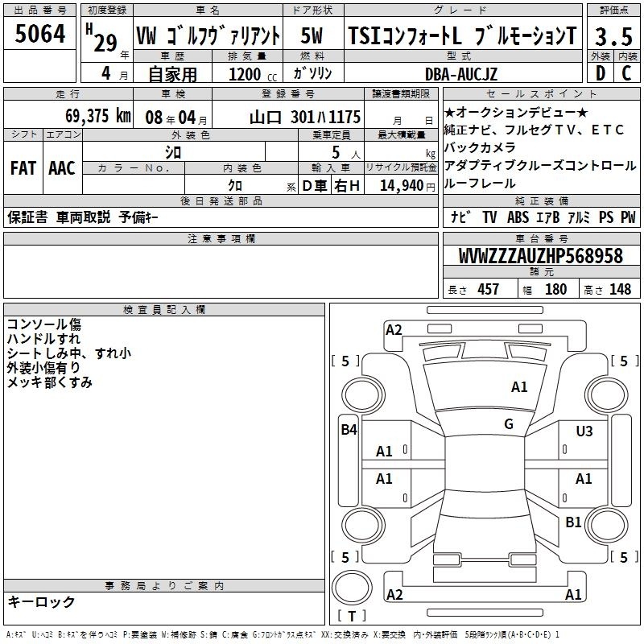
Task: Select the B1 marker on rear fender
Action: [x=573, y=522]
